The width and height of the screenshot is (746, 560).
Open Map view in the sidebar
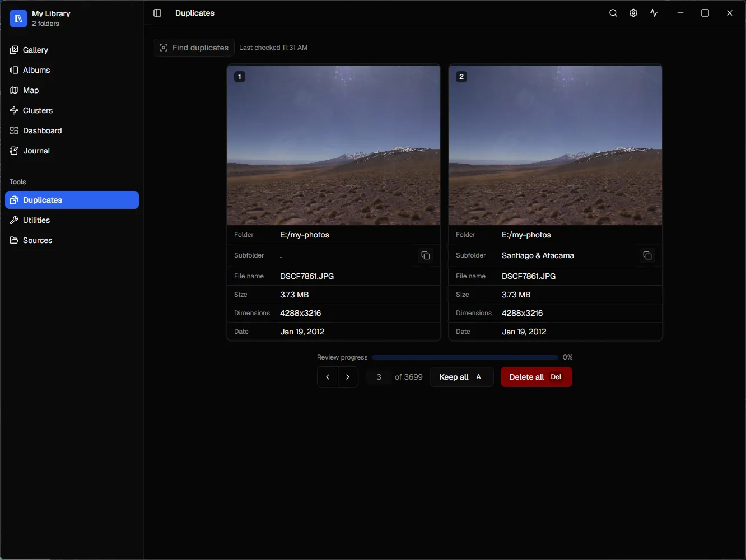[72, 90]
